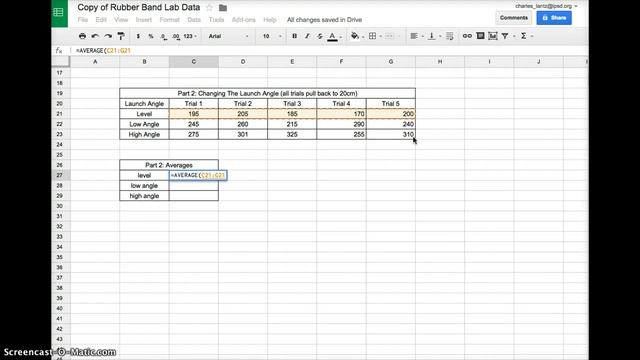Screen dimensions: 640x360
Task: Open the functions sigma menu
Action: pyautogui.click(x=523, y=36)
